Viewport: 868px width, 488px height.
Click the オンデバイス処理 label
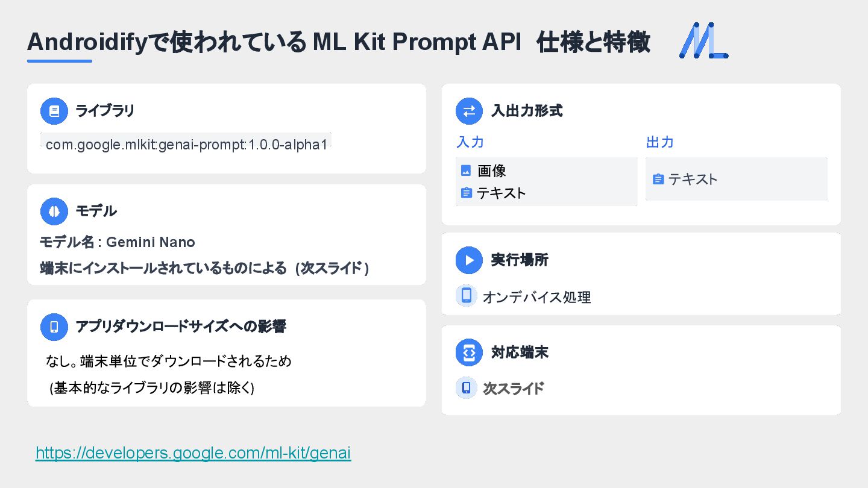pyautogui.click(x=536, y=297)
